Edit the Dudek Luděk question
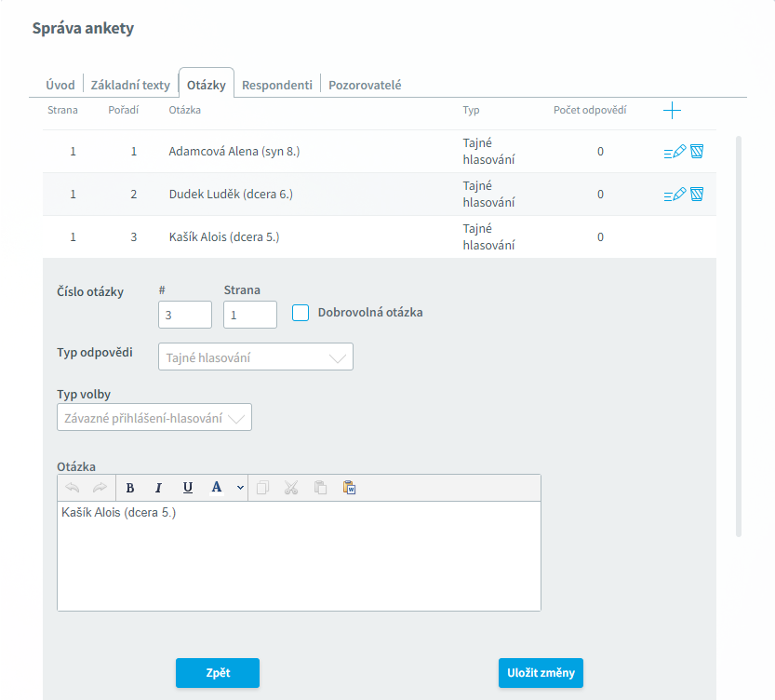 [x=675, y=195]
